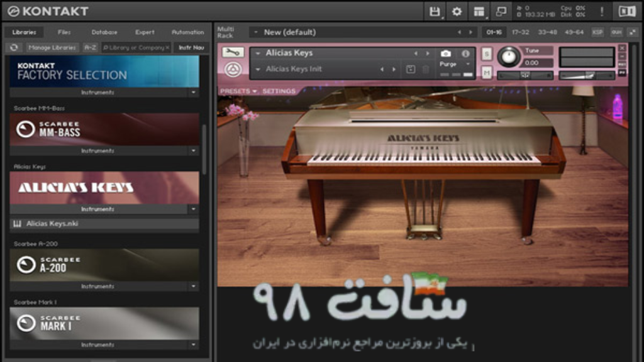Mute the Alicias Keys instrument

click(486, 73)
